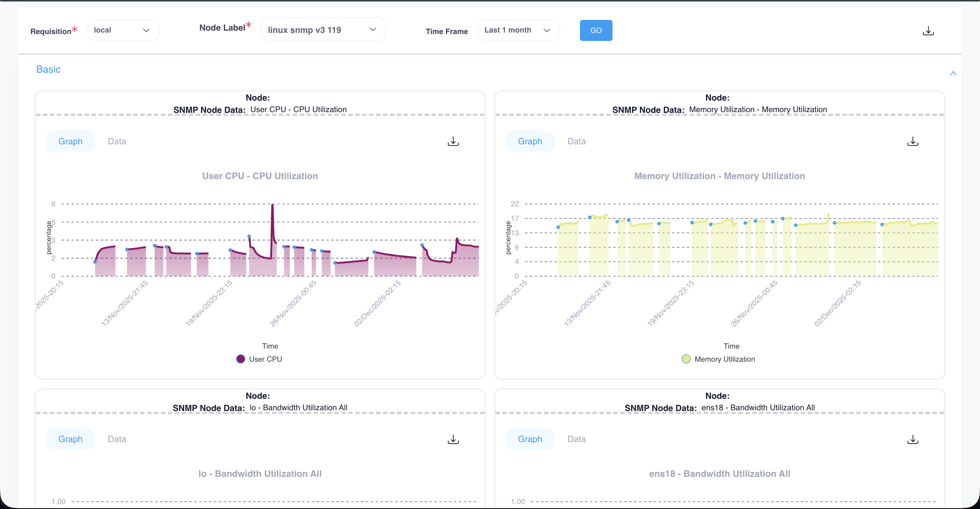Viewport: 980px width, 509px height.
Task: Change the Time Frame from Last 1 month
Action: [x=518, y=30]
